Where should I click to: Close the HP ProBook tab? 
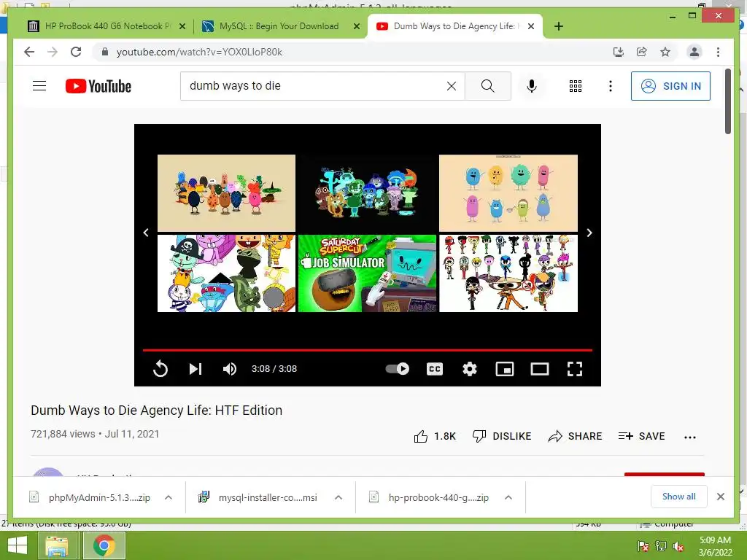[182, 27]
